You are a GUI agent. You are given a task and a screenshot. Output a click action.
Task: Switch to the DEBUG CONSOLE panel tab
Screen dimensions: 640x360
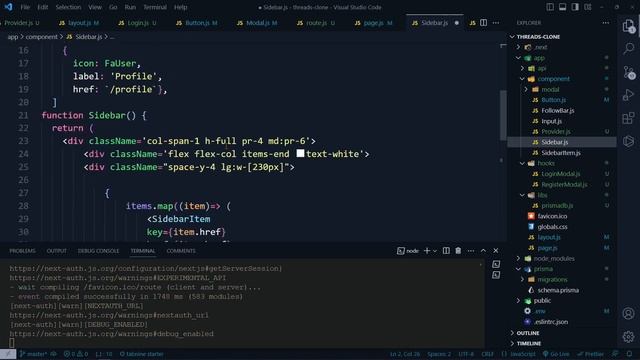(x=98, y=251)
